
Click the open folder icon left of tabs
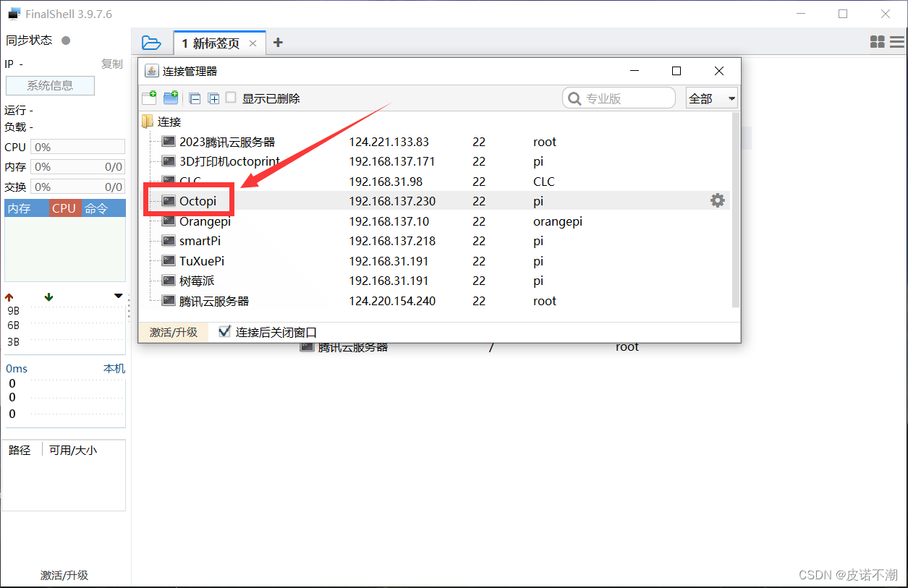click(x=152, y=43)
